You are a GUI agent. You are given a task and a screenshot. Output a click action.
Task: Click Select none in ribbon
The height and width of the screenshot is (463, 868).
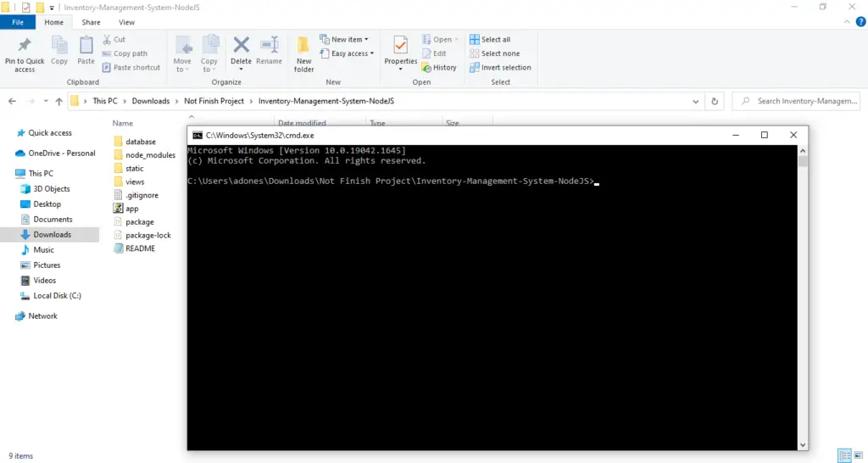click(x=495, y=53)
